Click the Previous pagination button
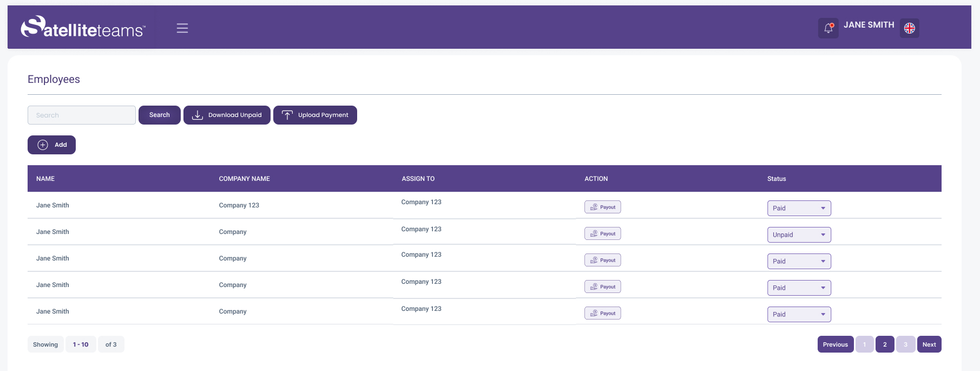Image resolution: width=980 pixels, height=371 pixels. tap(836, 344)
